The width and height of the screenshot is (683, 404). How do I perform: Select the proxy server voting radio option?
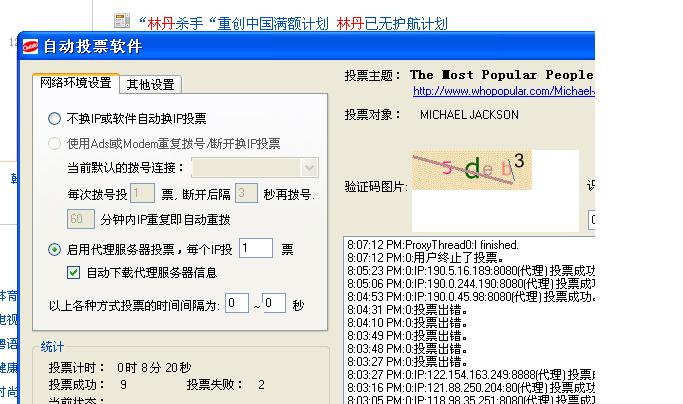point(54,249)
